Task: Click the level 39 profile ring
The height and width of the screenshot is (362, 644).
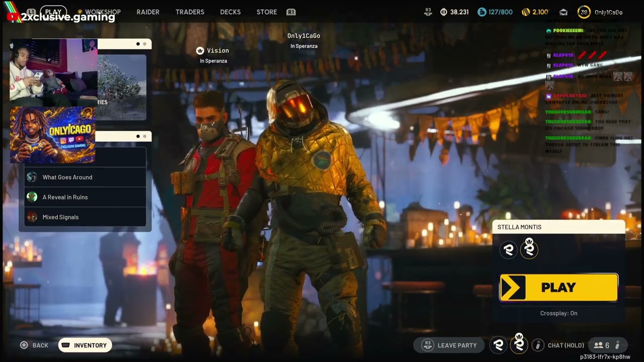Action: pos(584,12)
